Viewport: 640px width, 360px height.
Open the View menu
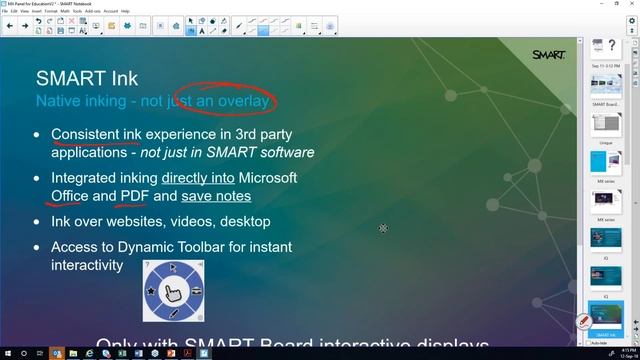pos(24,11)
